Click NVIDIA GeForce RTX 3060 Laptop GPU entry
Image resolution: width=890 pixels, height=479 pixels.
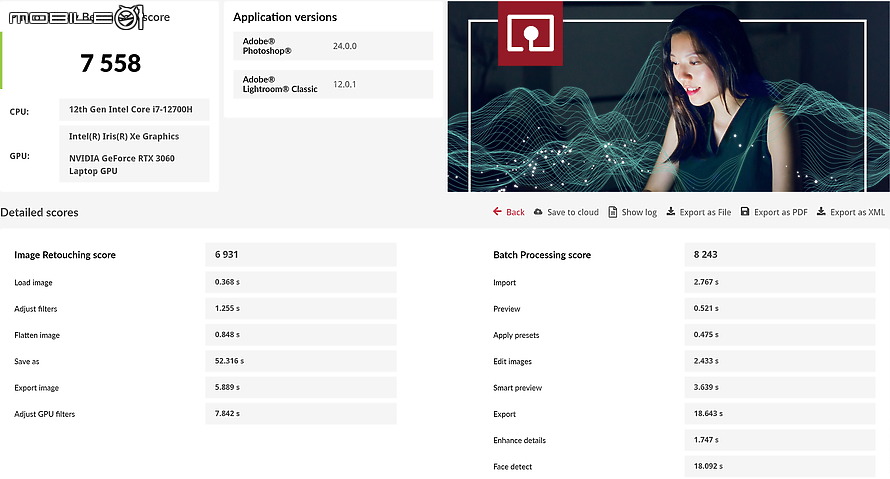click(121, 165)
